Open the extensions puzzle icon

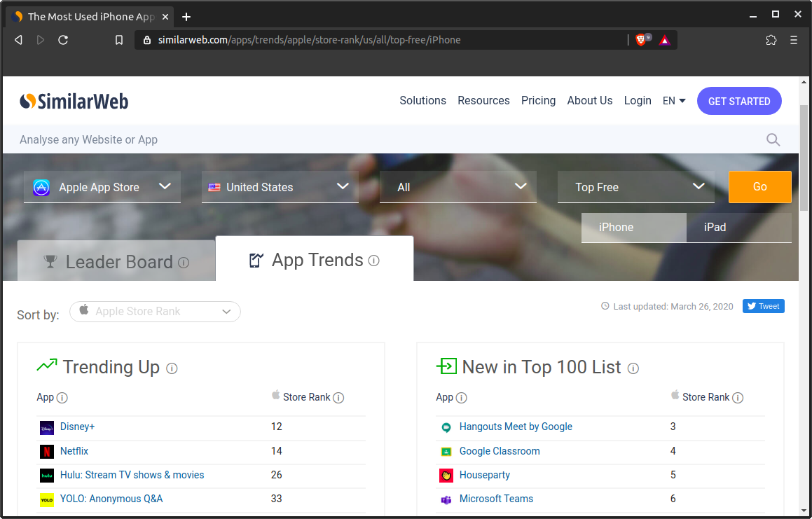pyautogui.click(x=771, y=40)
